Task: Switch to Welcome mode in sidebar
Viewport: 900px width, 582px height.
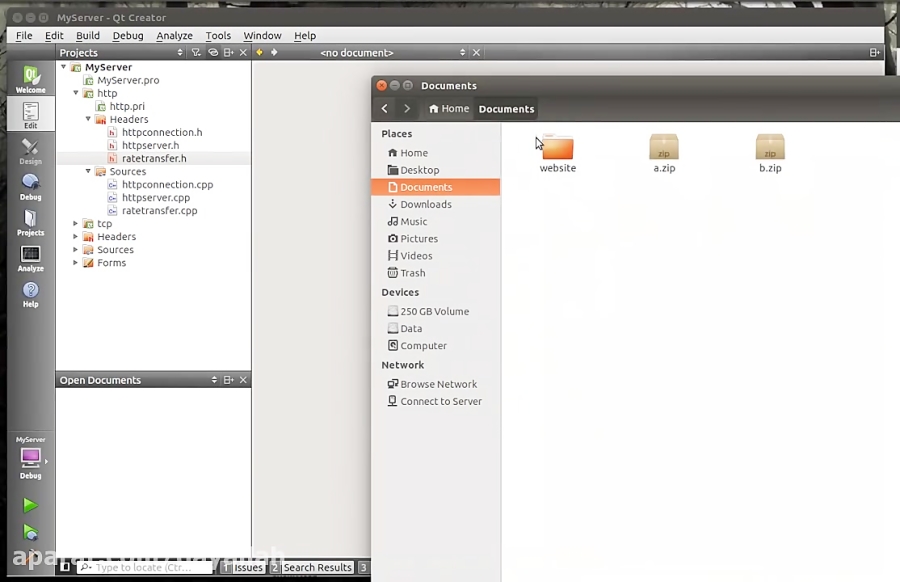Action: [x=30, y=79]
